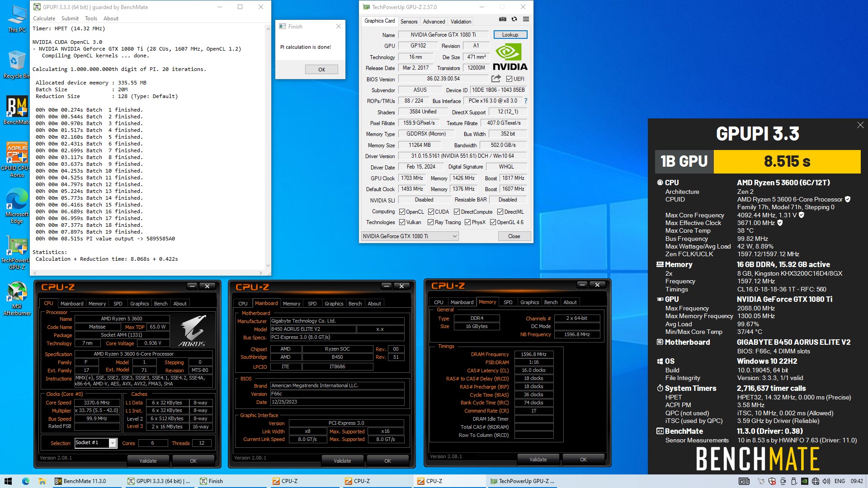Switch to the Sensors tab in GPU-Z
868x488 pixels.
pyautogui.click(x=409, y=22)
